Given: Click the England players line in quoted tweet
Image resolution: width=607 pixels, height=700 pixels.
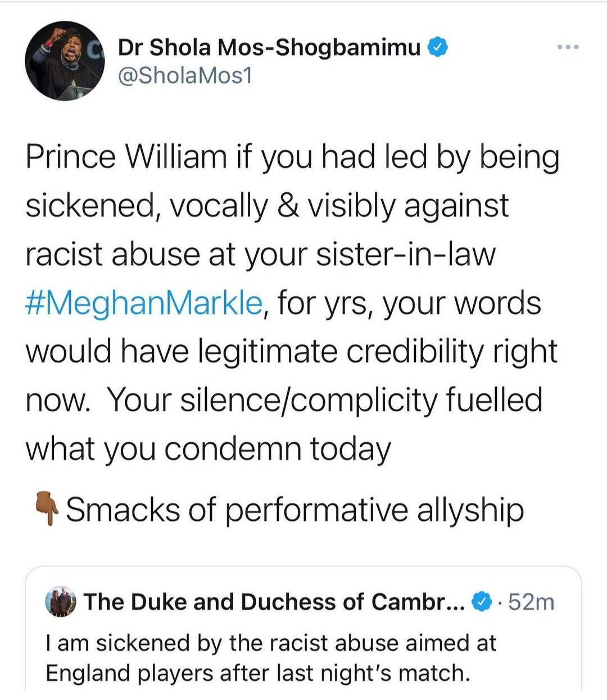Looking at the screenshot, I should point(257,673).
